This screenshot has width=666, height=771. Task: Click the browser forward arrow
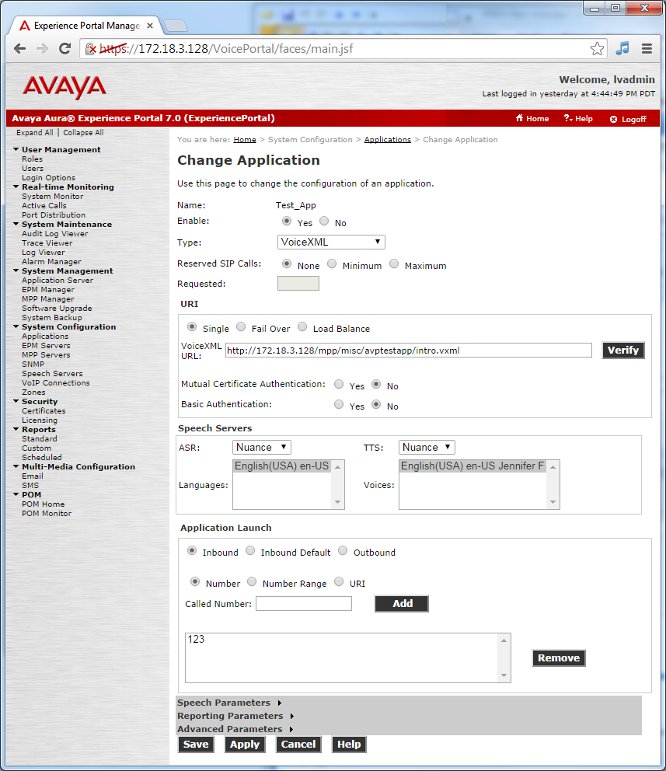tap(42, 49)
